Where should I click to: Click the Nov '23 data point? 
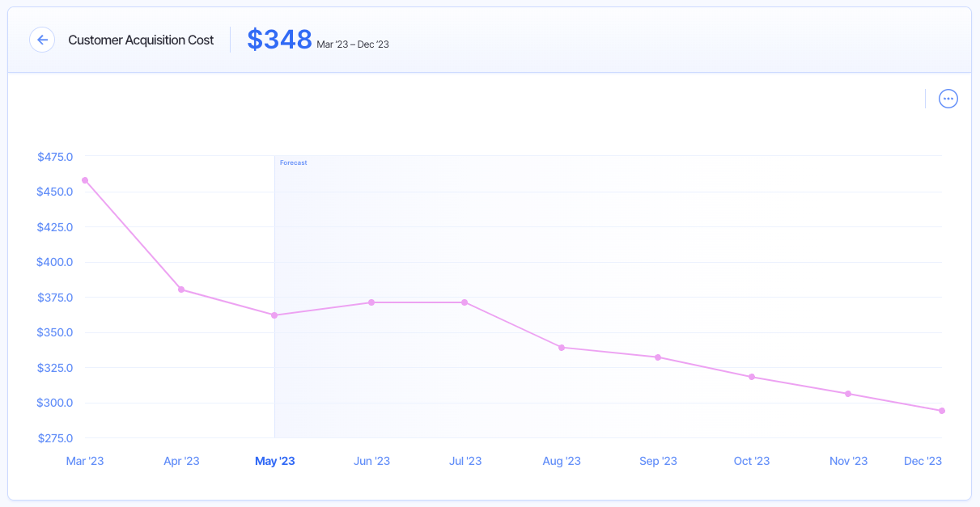[848, 394]
